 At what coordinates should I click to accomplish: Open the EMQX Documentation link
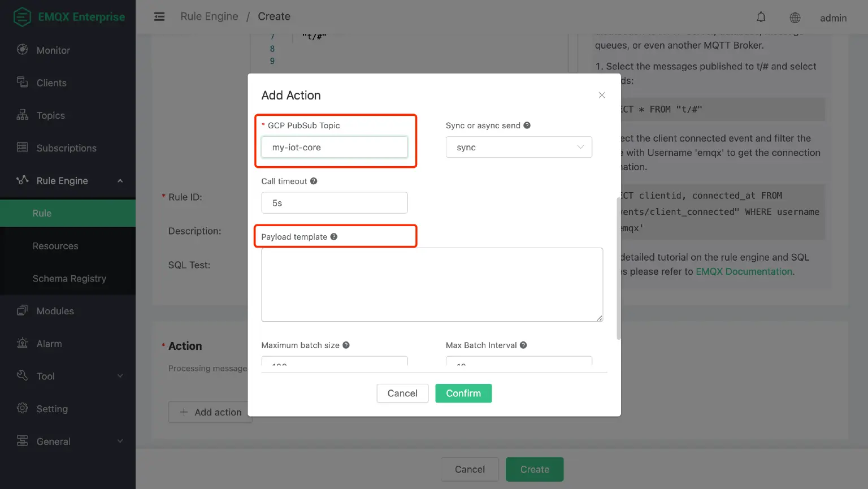click(x=744, y=271)
